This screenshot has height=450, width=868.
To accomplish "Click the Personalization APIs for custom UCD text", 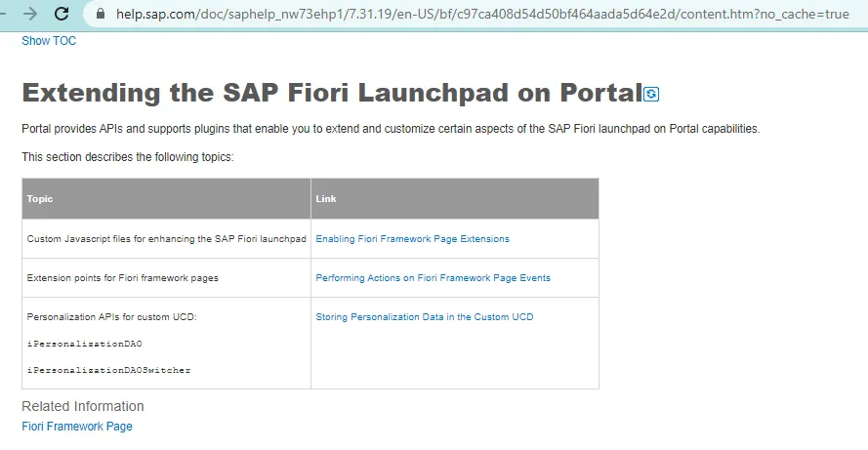I will click(x=112, y=317).
